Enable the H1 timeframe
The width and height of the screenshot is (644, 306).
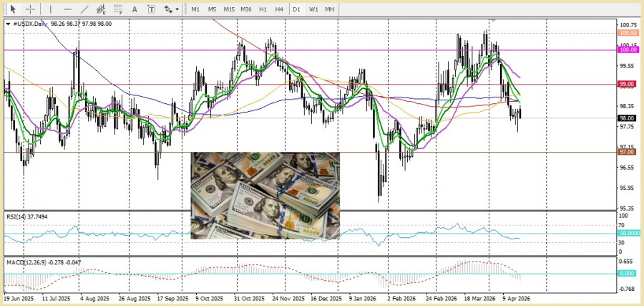[263, 9]
